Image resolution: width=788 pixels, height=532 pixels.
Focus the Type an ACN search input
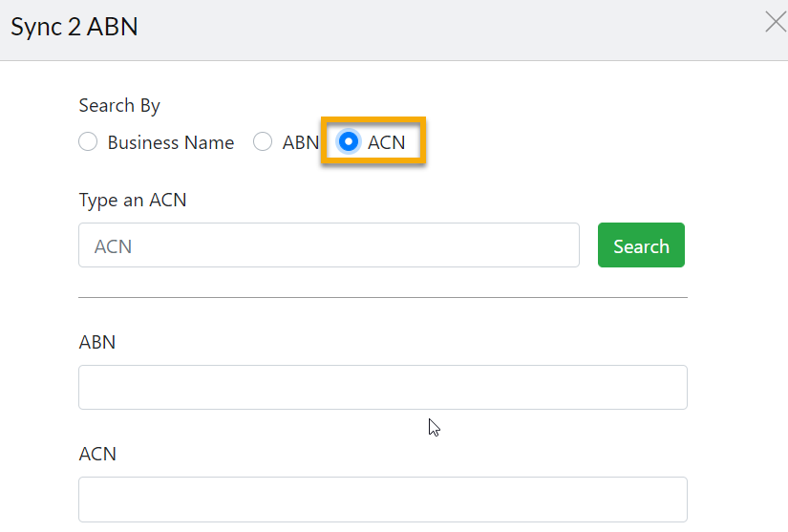point(329,245)
